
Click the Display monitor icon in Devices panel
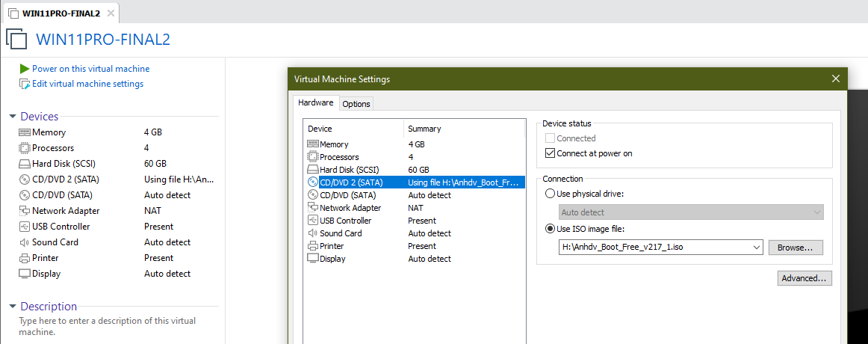[25, 274]
